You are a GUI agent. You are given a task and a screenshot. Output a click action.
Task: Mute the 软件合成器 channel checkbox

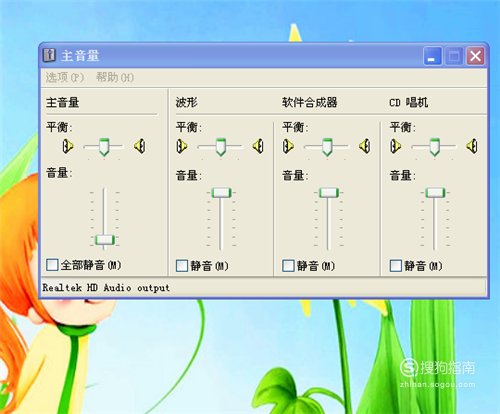coord(288,266)
